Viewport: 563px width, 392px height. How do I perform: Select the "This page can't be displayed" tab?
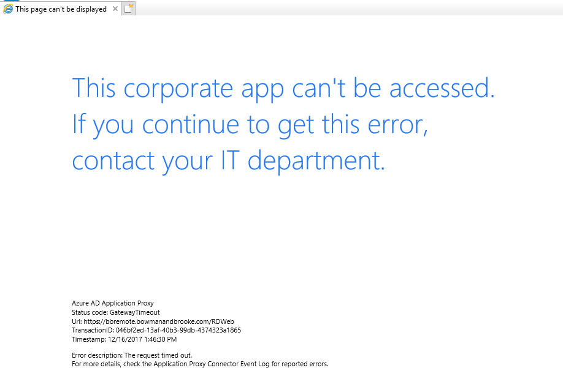click(61, 9)
